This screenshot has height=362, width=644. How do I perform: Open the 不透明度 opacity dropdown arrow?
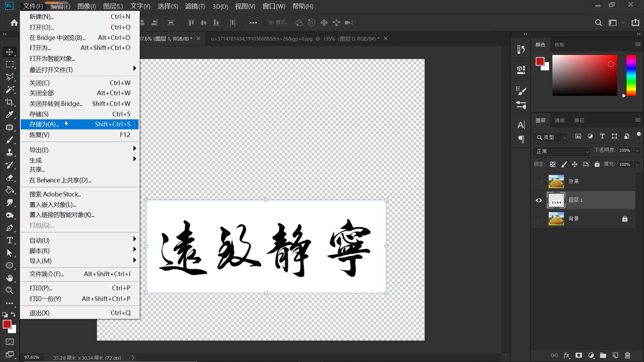coord(637,150)
